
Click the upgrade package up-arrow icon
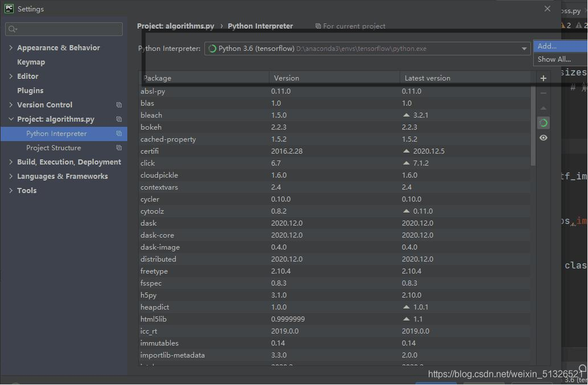tap(543, 108)
